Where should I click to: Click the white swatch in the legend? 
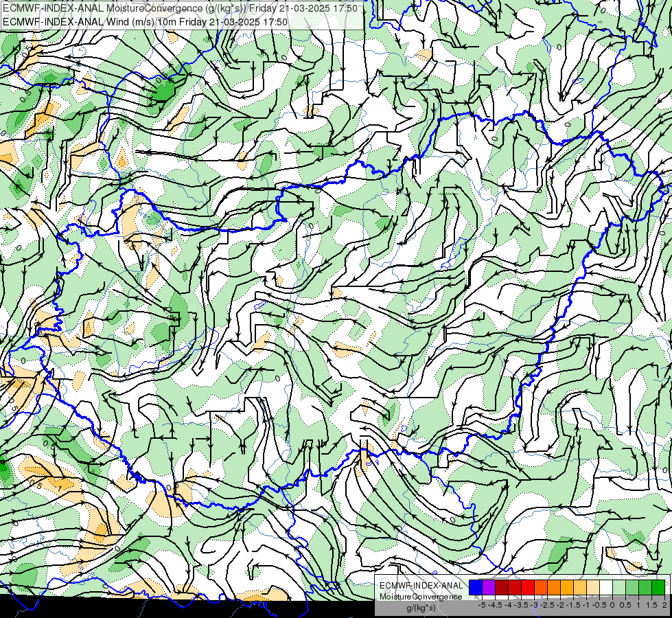coord(606,587)
